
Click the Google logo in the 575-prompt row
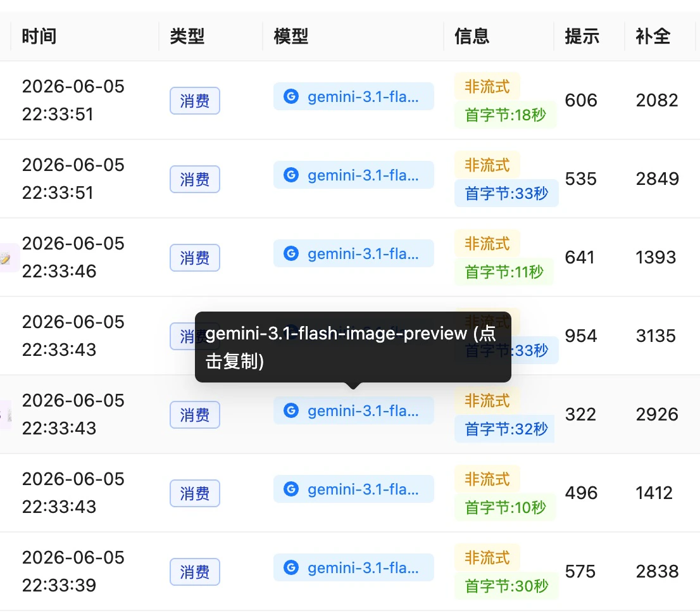click(x=291, y=567)
